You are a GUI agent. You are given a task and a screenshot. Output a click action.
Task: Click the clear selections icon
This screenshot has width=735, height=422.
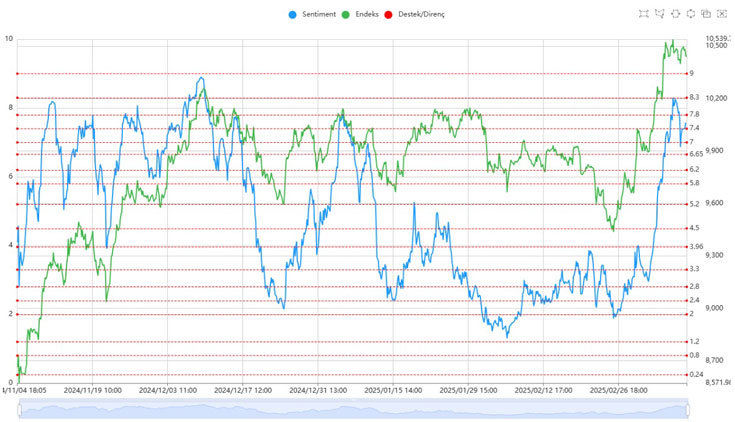pyautogui.click(x=722, y=14)
